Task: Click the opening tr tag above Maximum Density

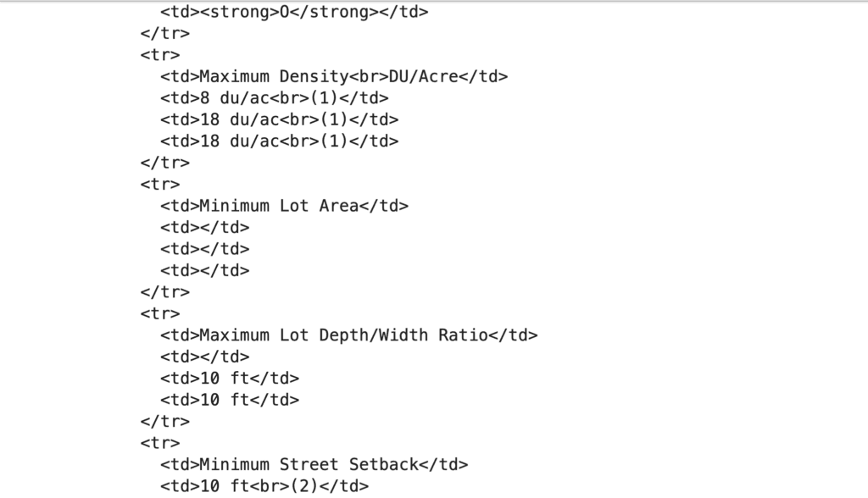Action: (160, 55)
